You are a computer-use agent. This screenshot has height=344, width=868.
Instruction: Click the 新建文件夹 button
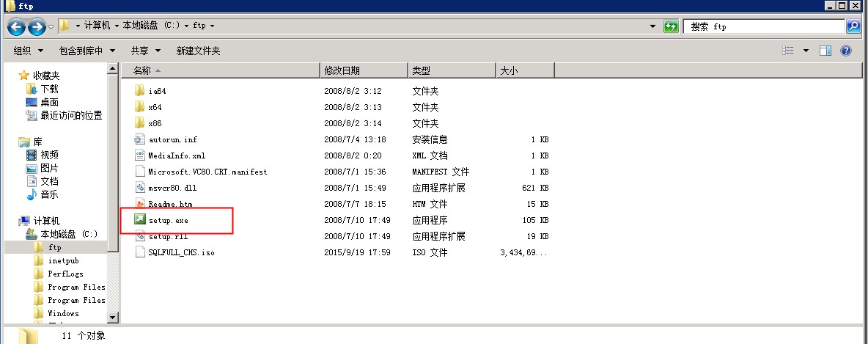pos(198,51)
